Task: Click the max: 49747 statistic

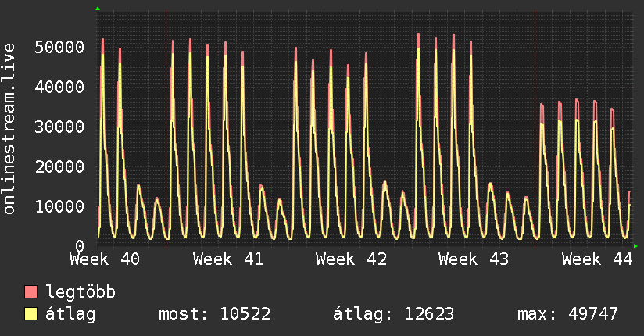Action: (x=567, y=314)
